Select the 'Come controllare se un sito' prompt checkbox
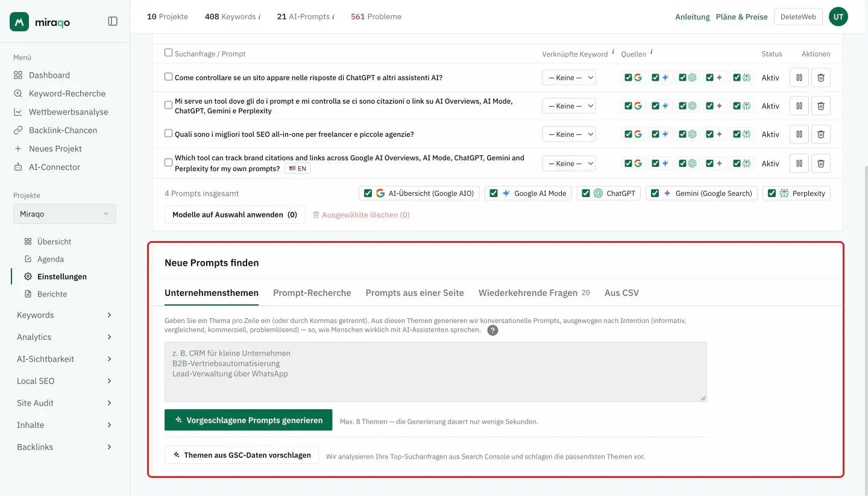 tap(169, 77)
